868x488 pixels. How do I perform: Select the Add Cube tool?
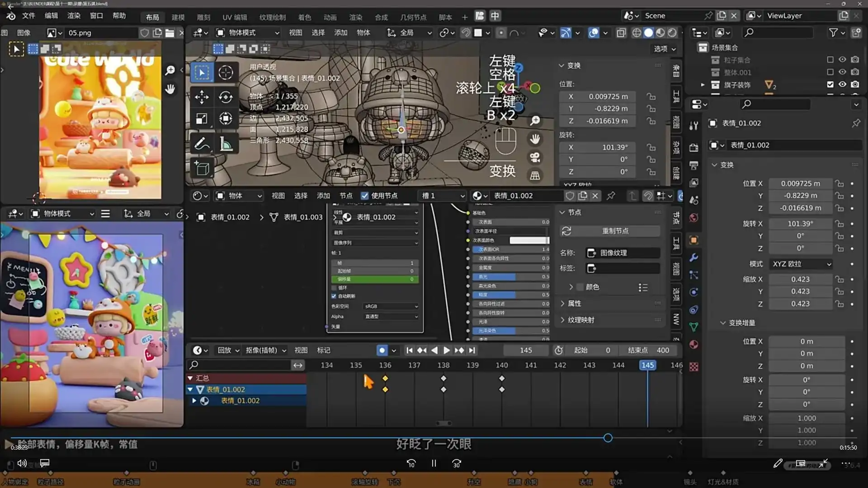click(x=202, y=169)
